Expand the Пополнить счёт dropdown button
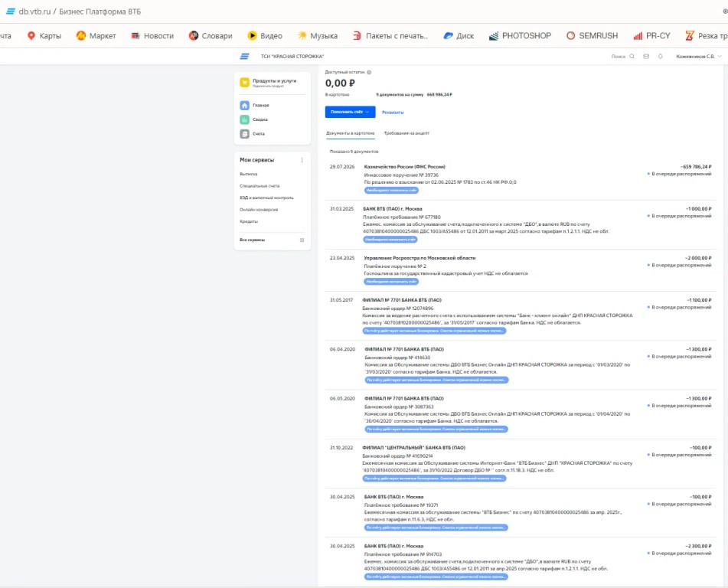The image size is (728, 588). pos(350,112)
